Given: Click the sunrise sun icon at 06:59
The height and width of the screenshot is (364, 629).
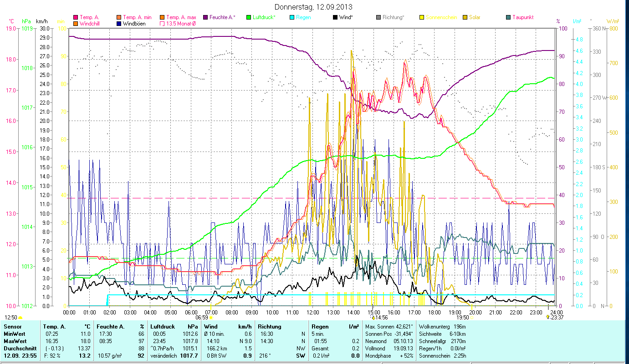Looking at the screenshot, I should pos(211,318).
